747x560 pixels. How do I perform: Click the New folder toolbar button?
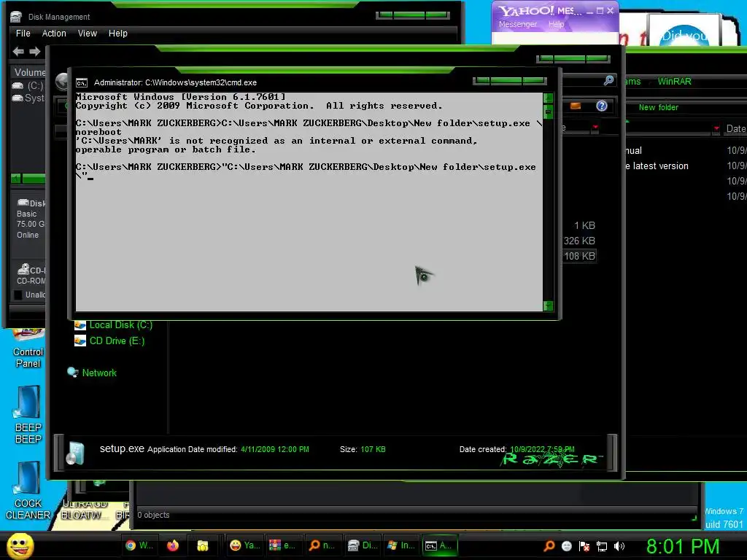click(x=659, y=108)
